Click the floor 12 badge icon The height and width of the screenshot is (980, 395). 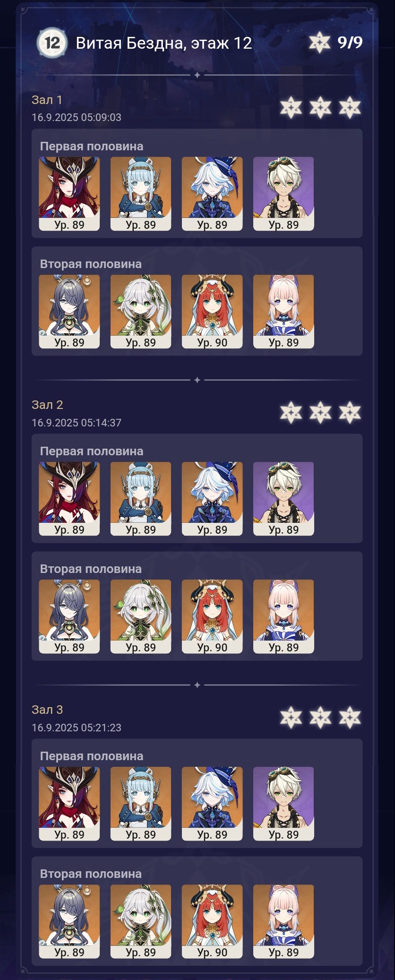(x=52, y=43)
